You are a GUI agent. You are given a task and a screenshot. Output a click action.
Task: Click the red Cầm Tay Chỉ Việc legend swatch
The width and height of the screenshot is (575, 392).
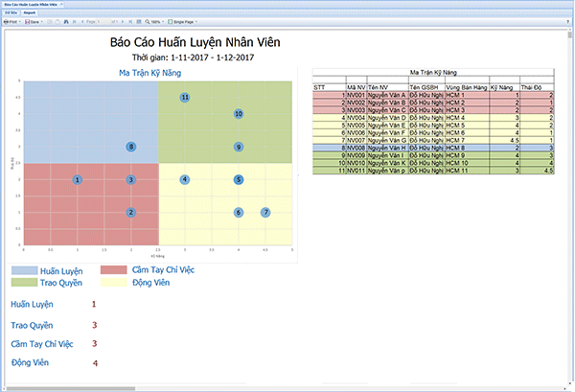click(x=113, y=271)
